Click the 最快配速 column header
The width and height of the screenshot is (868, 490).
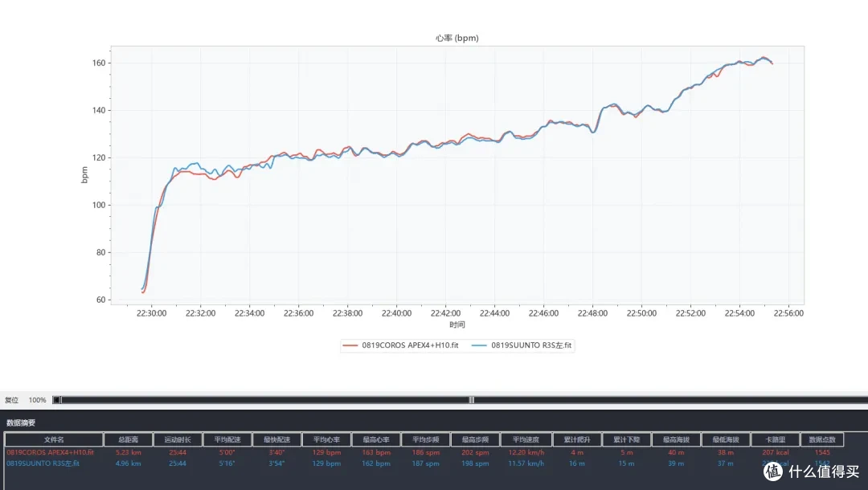[276, 439]
